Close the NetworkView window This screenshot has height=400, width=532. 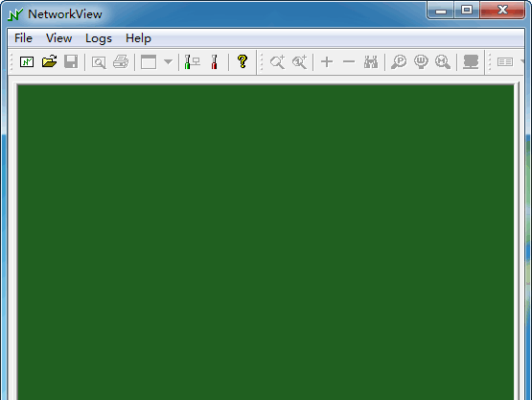click(x=502, y=11)
